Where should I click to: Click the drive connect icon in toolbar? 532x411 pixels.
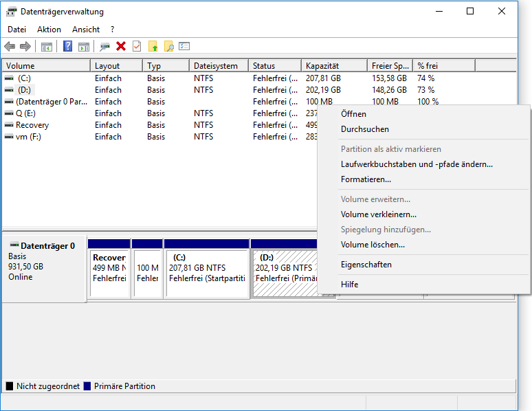[104, 46]
